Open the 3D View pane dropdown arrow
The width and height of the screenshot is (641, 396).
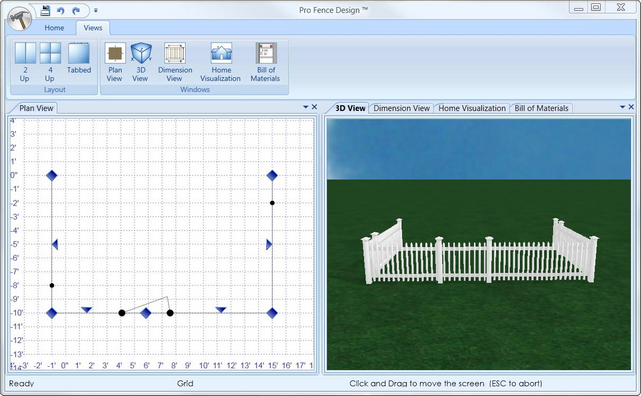[622, 107]
